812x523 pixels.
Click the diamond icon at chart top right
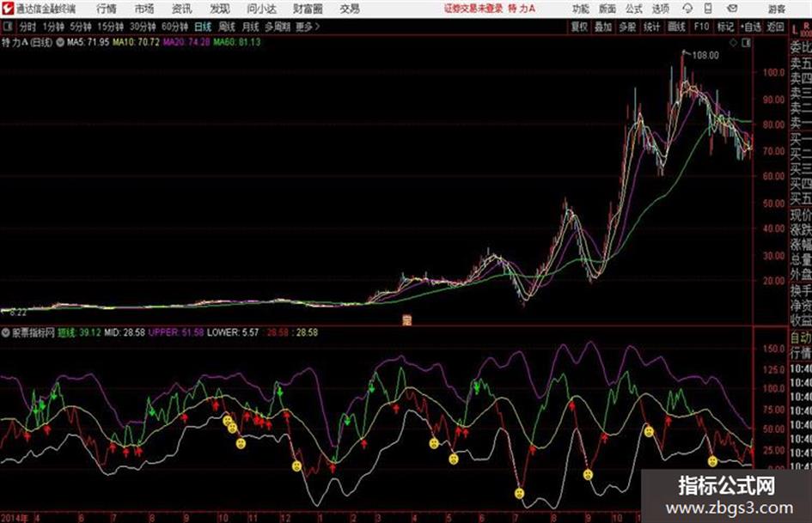733,44
